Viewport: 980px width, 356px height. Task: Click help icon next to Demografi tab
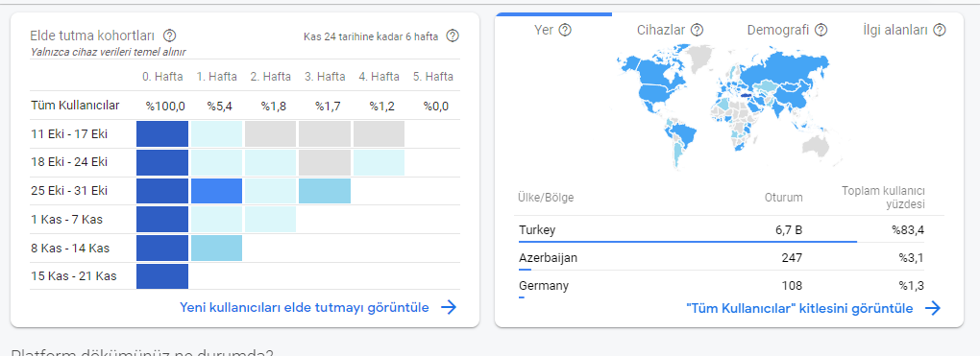(x=821, y=30)
